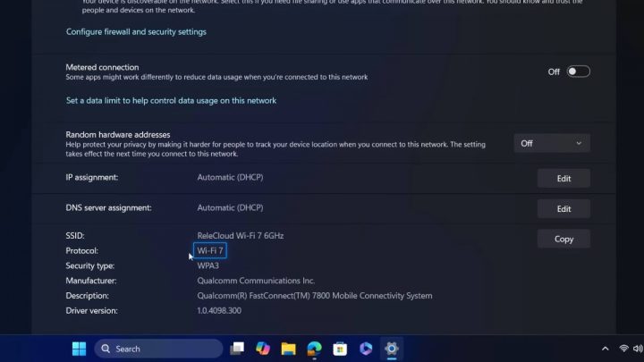Toggle the Metered connection switch
This screenshot has width=644, height=362.
pos(579,72)
